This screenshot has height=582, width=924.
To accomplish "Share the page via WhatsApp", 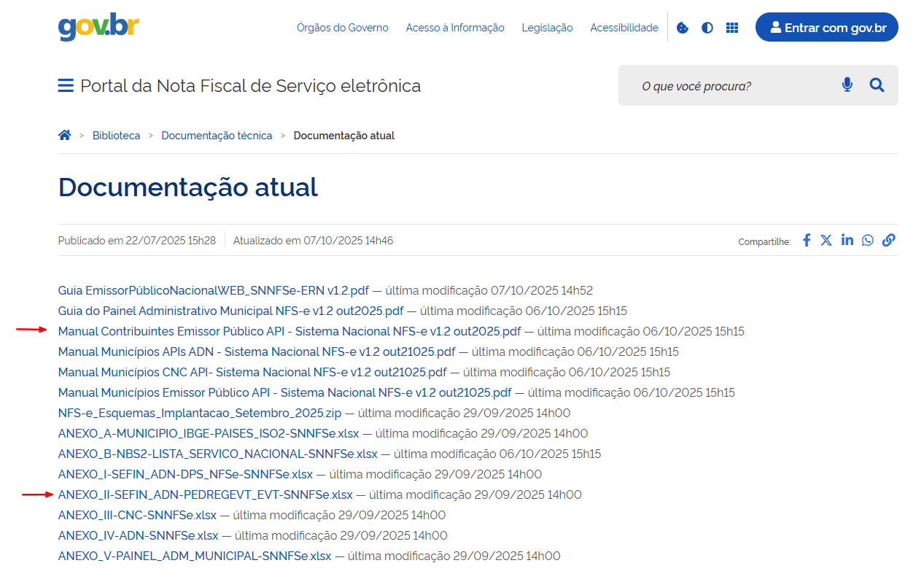I will pyautogui.click(x=867, y=240).
